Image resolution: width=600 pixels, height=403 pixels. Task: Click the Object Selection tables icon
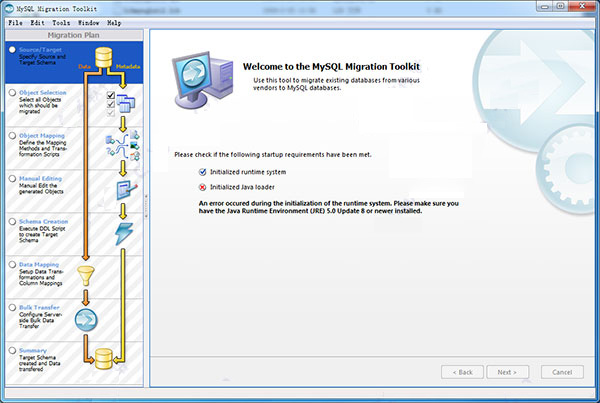pyautogui.click(x=126, y=103)
